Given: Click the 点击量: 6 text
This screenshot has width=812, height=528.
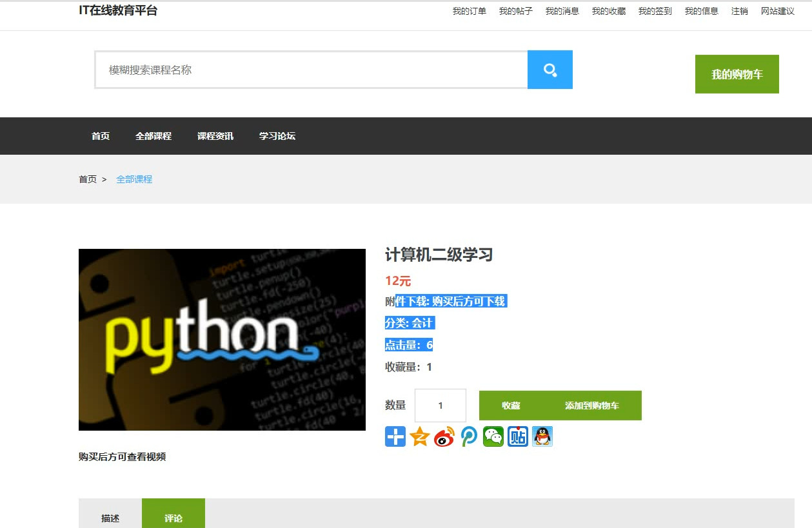Looking at the screenshot, I should 409,345.
